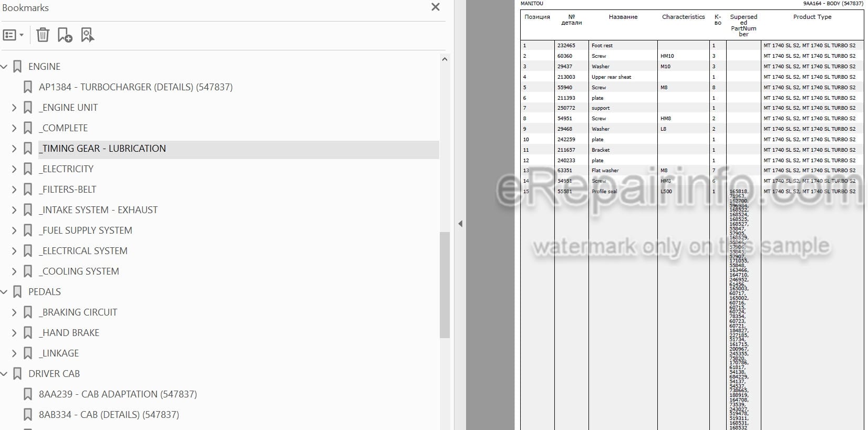This screenshot has width=868, height=430.
Task: Expand the _BRAKING CIRCUIT bookmark
Action: coord(14,312)
